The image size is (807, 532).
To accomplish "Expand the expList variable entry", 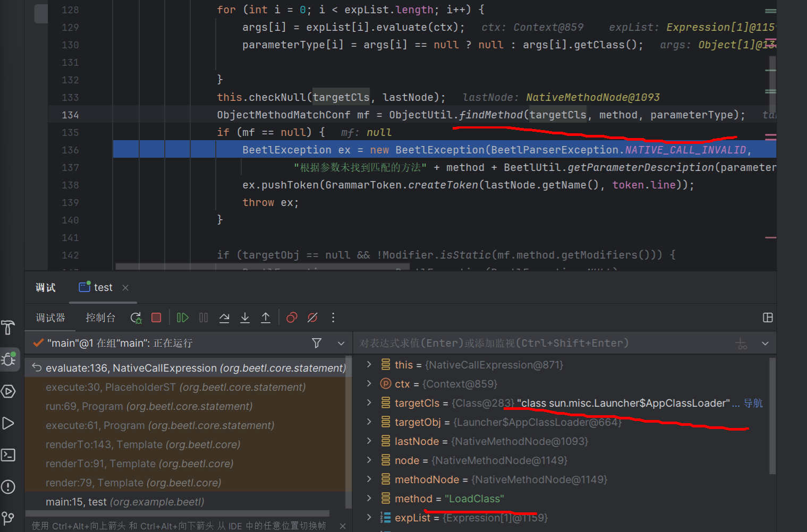I will [x=369, y=518].
